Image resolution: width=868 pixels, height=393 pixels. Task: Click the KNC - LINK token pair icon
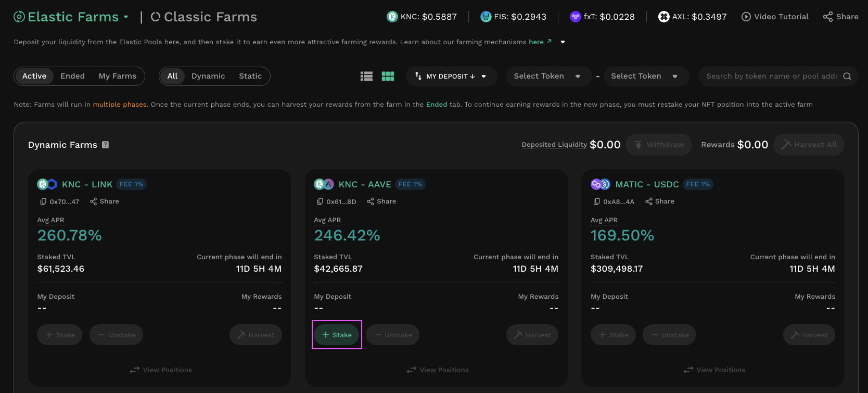(x=47, y=184)
